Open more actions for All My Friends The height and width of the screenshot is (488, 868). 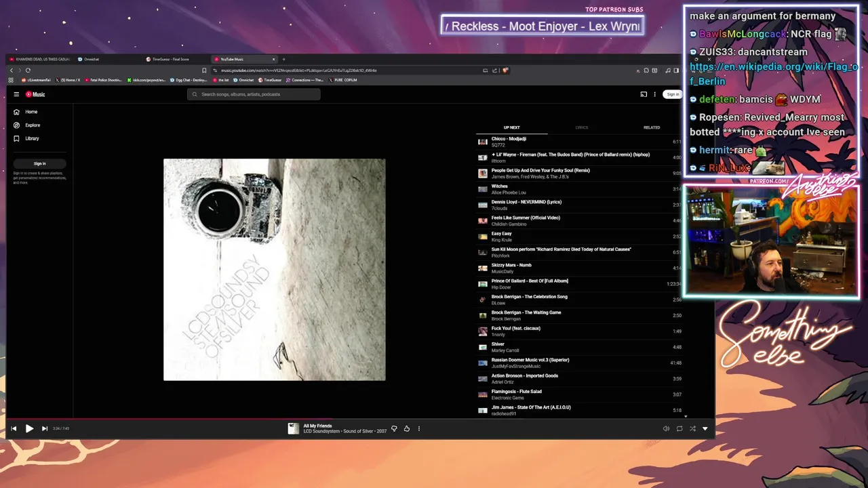click(x=419, y=428)
